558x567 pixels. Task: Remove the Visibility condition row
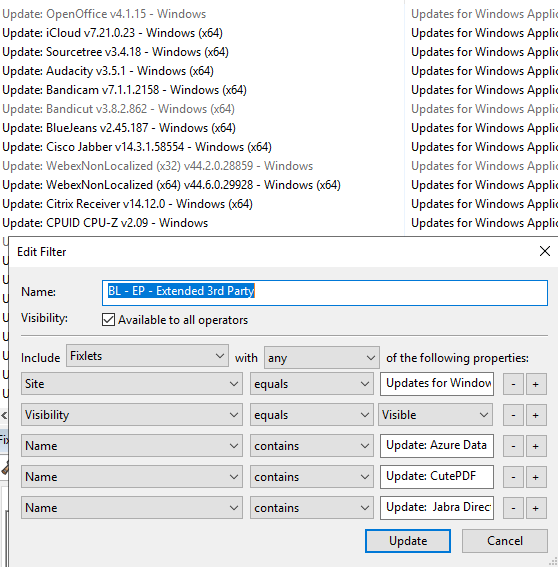(x=513, y=415)
